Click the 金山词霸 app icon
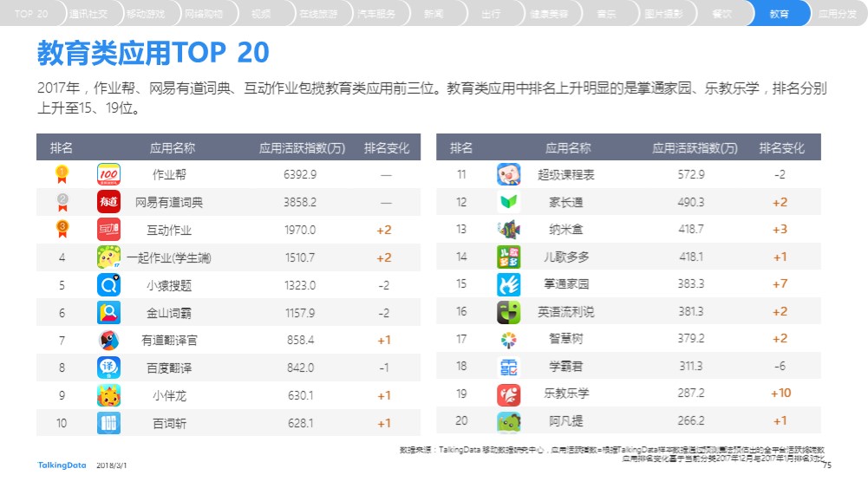868x488 pixels. (x=108, y=313)
